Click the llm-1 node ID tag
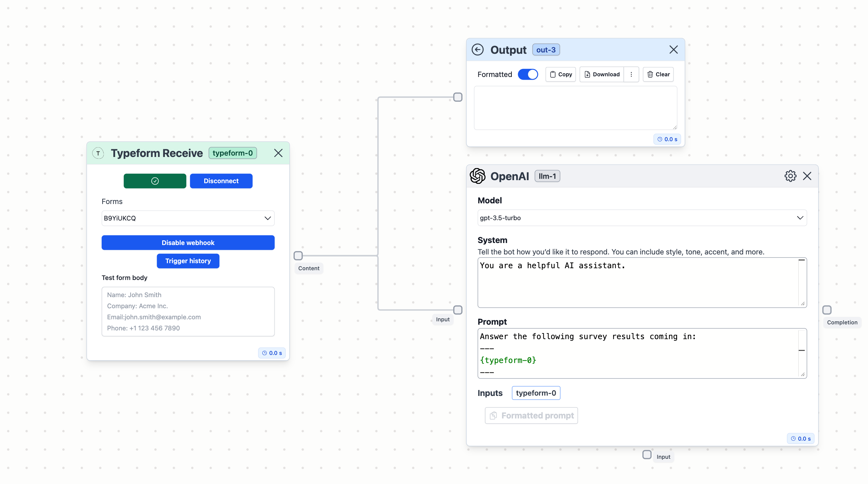Screen dimensions: 868x484 coord(547,176)
